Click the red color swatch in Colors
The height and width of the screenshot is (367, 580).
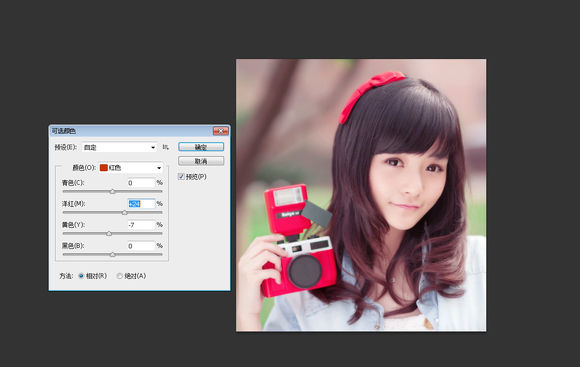pyautogui.click(x=104, y=168)
